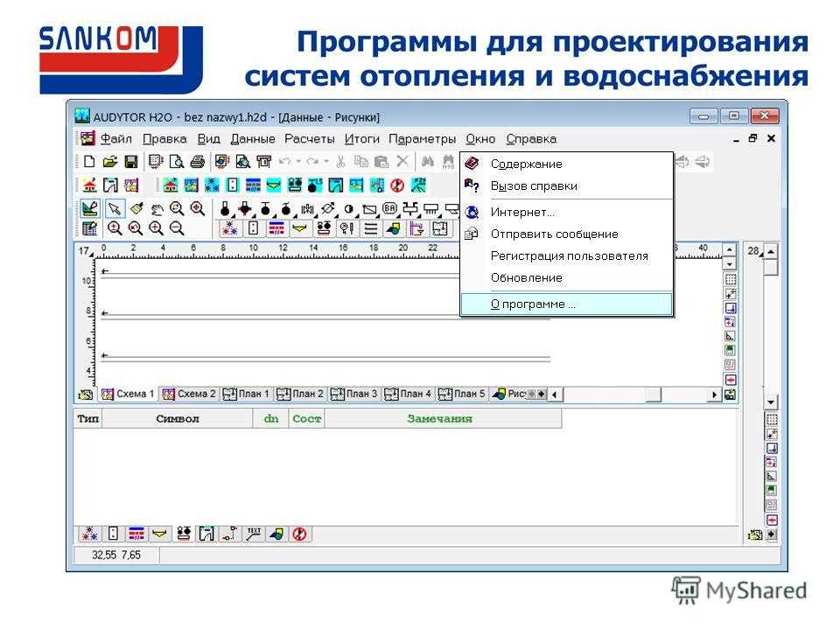Choose Вызов справки menu entry
Image resolution: width=840 pixels, height=630 pixels.
point(567,185)
